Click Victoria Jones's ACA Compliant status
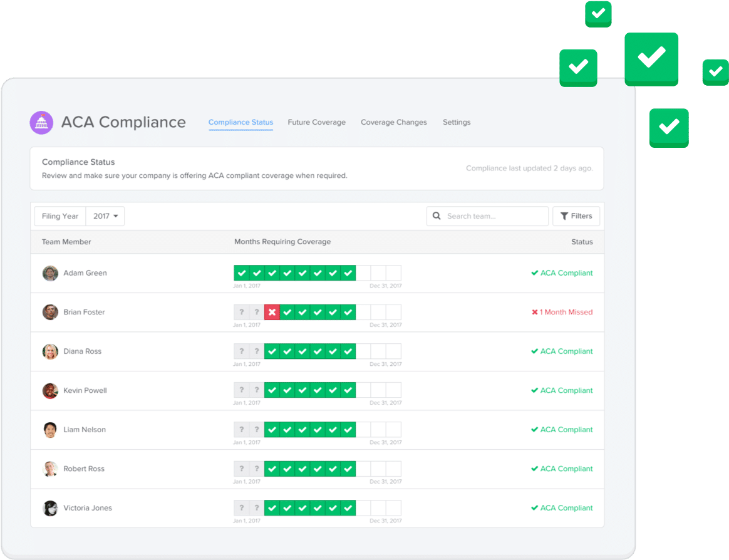729x560 pixels. tap(562, 507)
